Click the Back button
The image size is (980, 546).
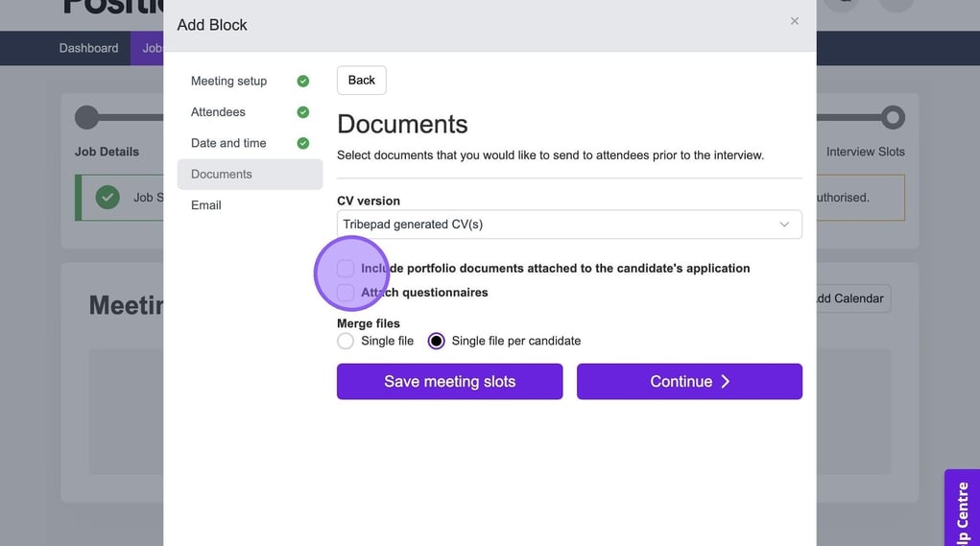click(361, 81)
